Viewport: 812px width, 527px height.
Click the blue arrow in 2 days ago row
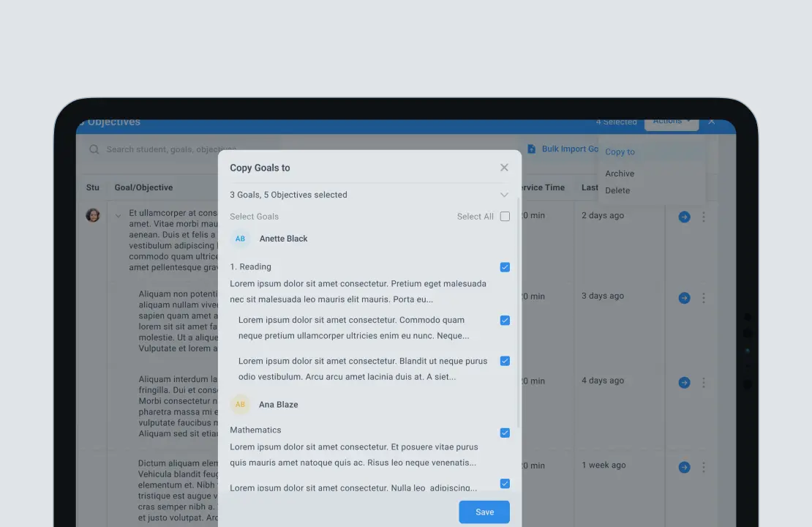tap(684, 217)
